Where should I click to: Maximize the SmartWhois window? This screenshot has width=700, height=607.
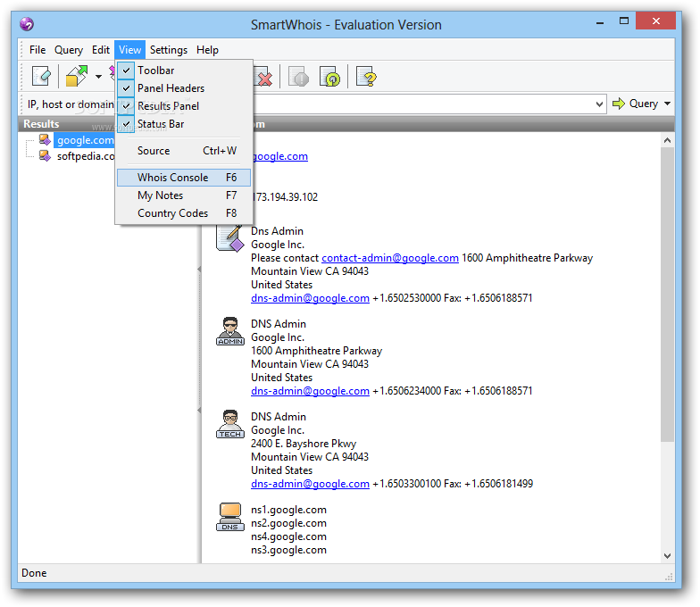[624, 21]
